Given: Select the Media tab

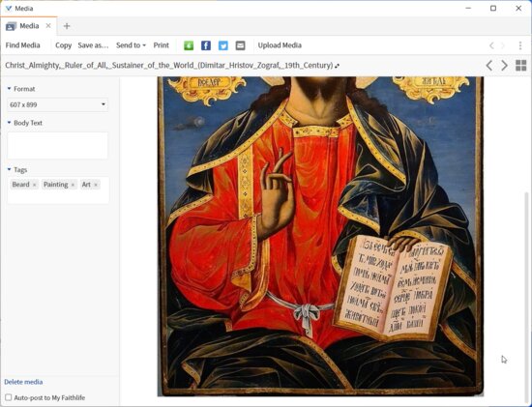Looking at the screenshot, I should coord(29,26).
